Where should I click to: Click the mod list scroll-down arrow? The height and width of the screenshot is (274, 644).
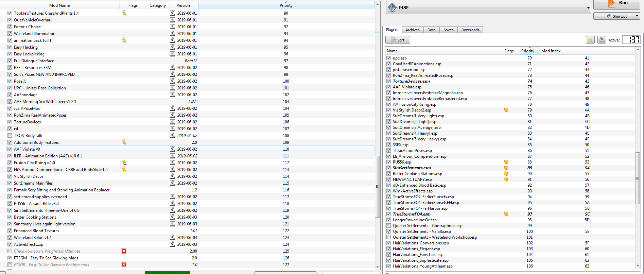point(377,267)
